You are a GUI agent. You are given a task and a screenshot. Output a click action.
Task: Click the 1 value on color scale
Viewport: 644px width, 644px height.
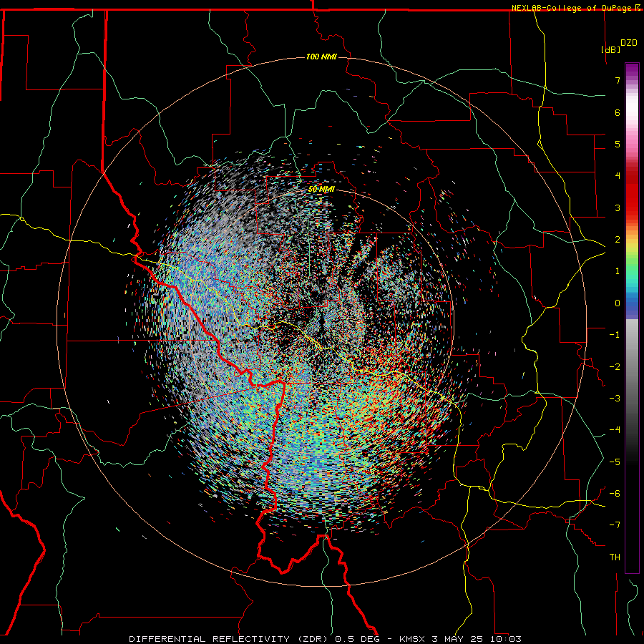(x=618, y=271)
